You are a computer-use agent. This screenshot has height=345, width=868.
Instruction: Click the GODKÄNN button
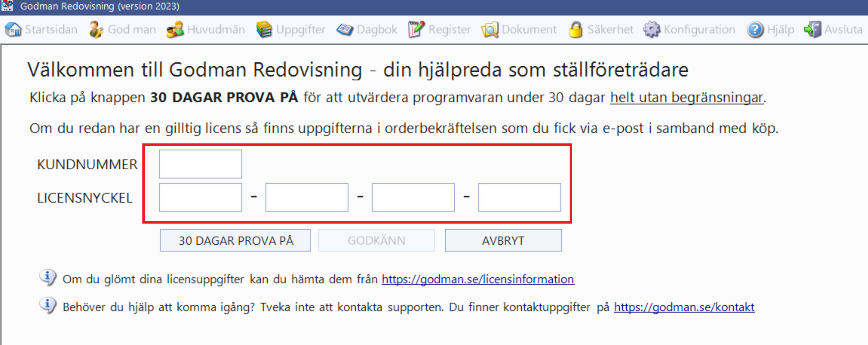tap(377, 240)
